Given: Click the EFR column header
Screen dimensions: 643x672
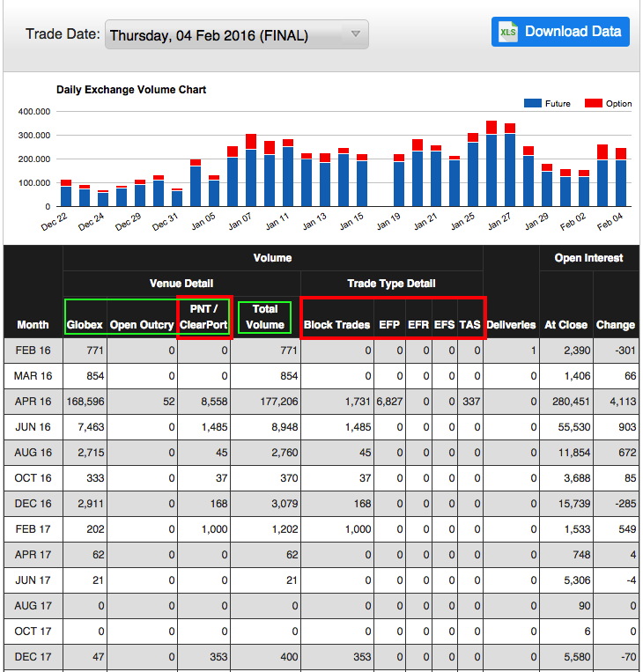Looking at the screenshot, I should pyautogui.click(x=418, y=325).
